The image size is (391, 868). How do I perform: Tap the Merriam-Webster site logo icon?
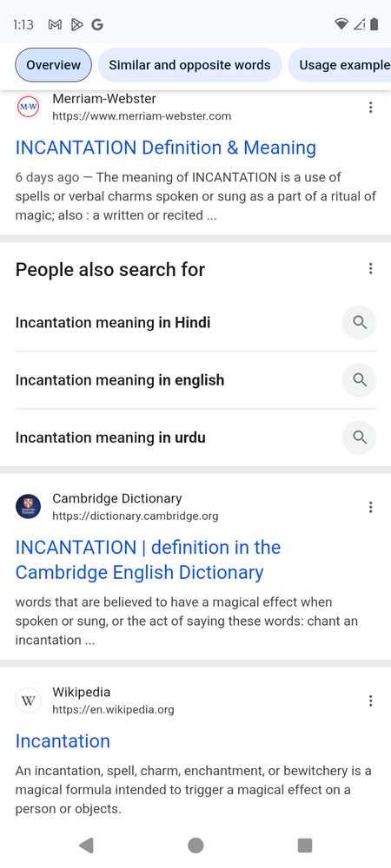tap(29, 107)
